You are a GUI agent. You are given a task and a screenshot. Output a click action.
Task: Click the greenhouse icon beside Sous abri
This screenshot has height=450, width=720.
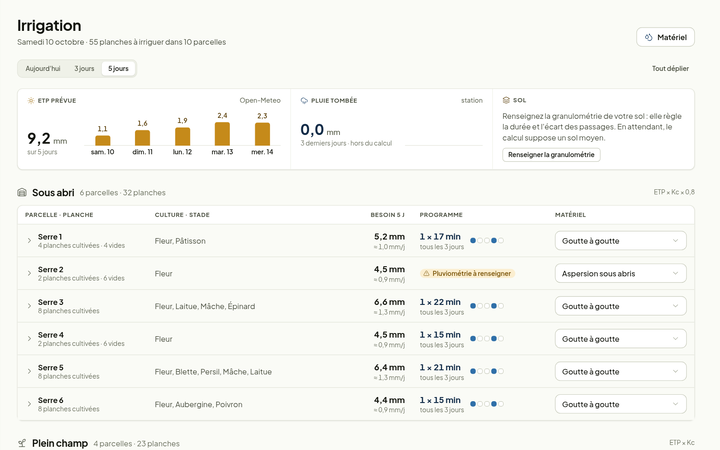pyautogui.click(x=22, y=192)
